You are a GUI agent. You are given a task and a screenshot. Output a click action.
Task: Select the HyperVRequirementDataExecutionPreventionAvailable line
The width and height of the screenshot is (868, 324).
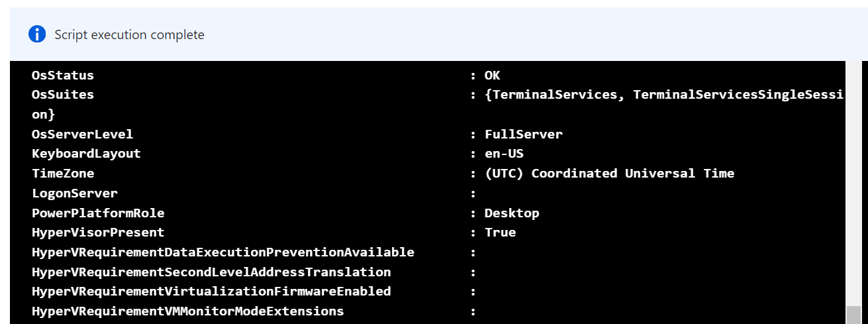(254, 252)
